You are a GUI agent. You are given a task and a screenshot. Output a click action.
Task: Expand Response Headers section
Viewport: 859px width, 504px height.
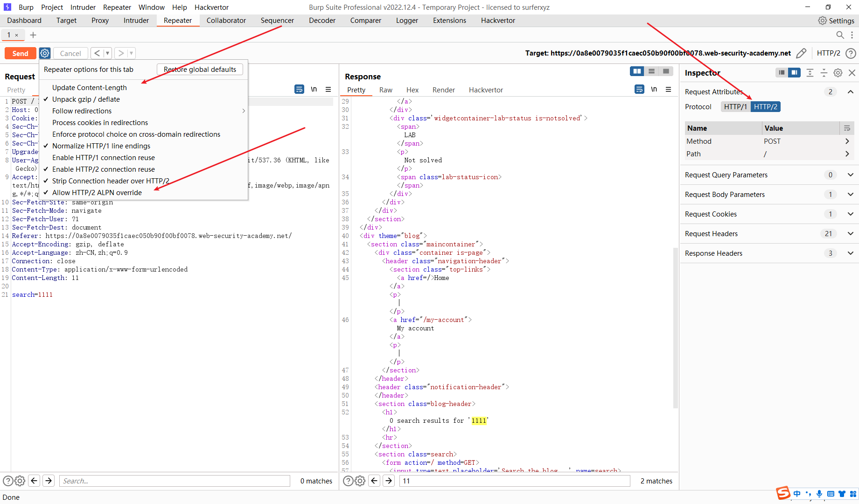click(x=851, y=253)
